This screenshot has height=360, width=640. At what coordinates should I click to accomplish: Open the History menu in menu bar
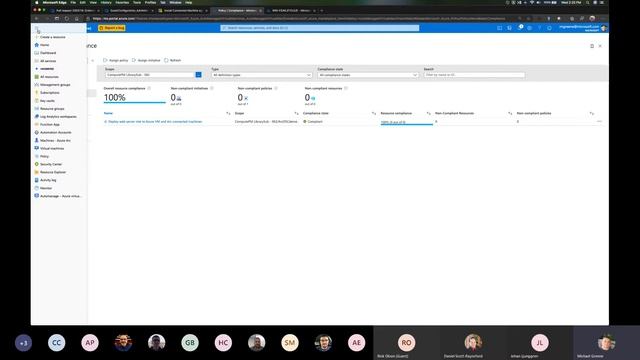pos(106,2)
